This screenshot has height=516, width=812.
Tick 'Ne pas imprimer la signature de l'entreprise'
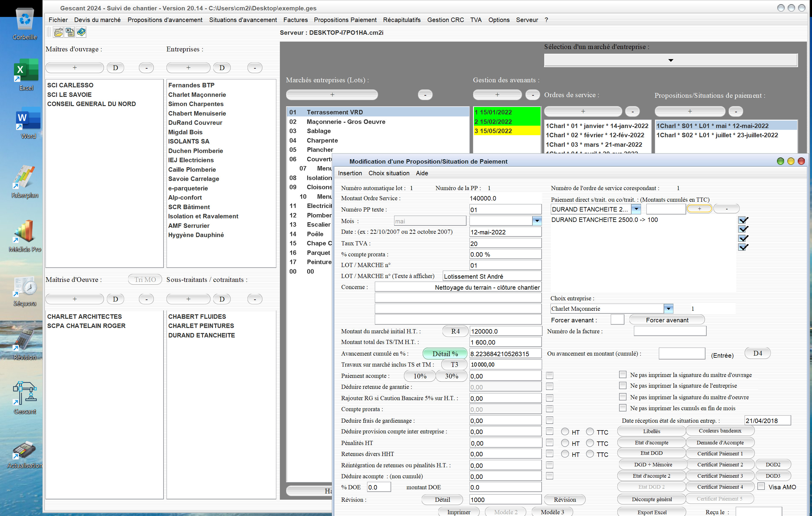pyautogui.click(x=623, y=385)
